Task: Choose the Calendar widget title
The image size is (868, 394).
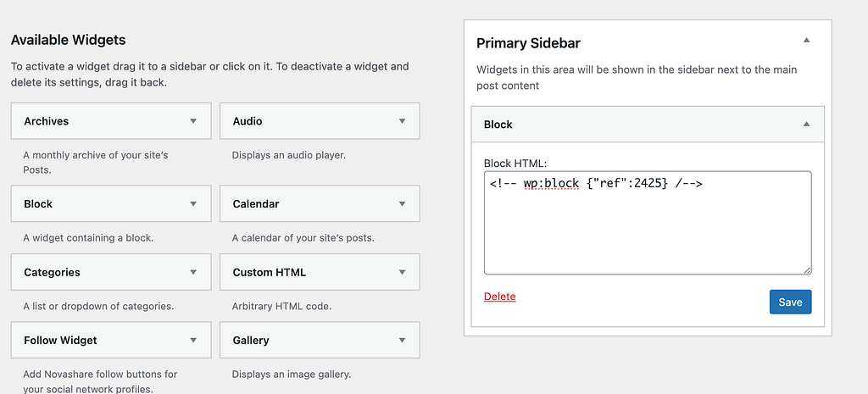Action: pyautogui.click(x=256, y=204)
